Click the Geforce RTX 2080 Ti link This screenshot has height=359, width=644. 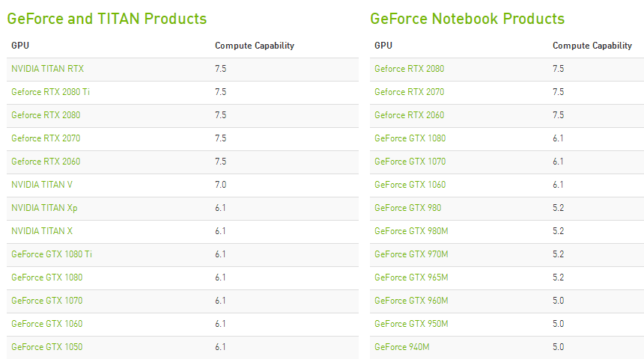[50, 92]
